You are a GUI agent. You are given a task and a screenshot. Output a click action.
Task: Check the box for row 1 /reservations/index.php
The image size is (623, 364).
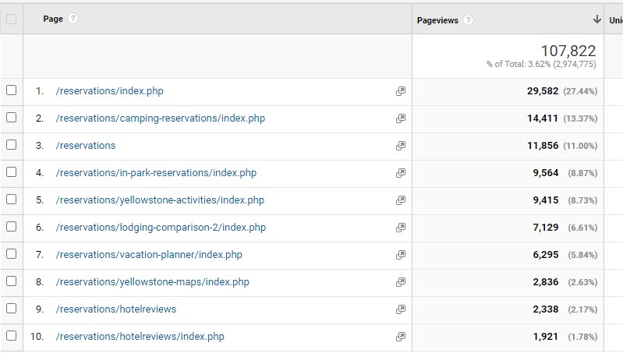11,90
